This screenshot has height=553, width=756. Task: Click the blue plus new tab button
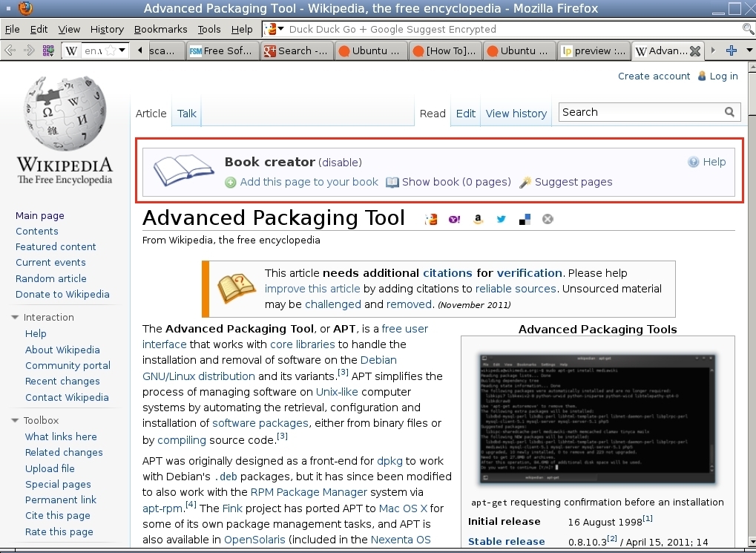pos(732,50)
